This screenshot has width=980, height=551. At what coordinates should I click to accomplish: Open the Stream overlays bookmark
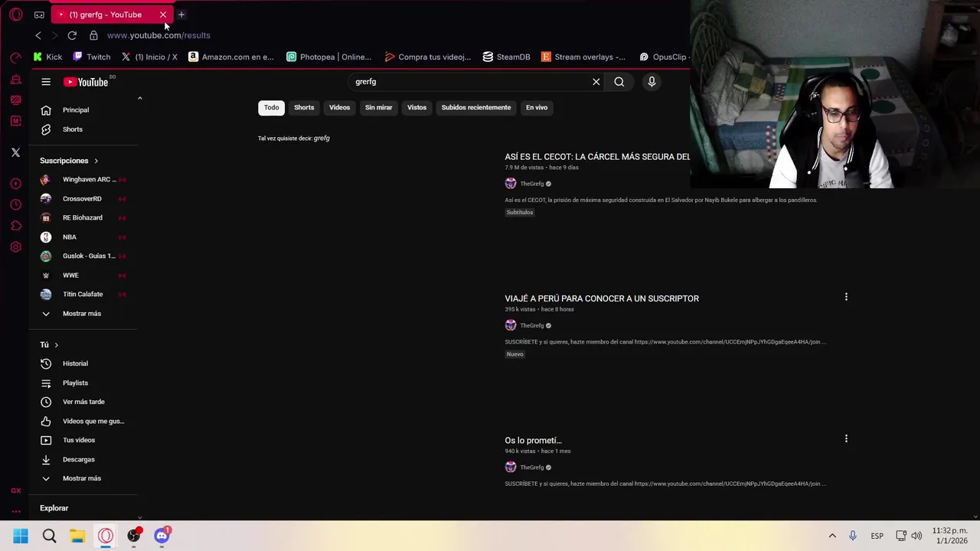point(583,57)
